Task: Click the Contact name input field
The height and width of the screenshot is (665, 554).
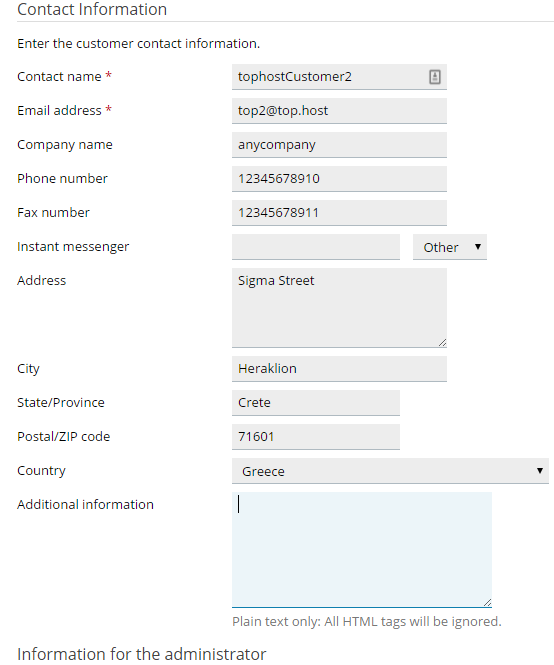Action: 339,77
